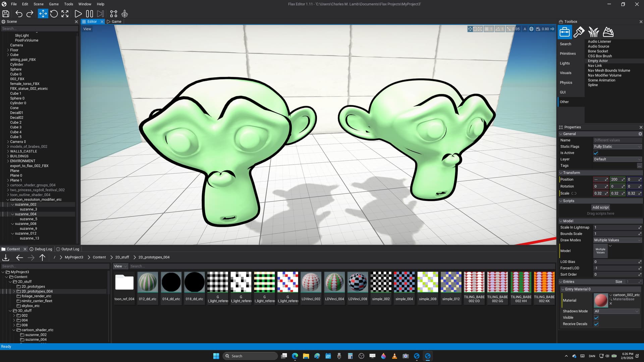Click the Add script button
Screen dimensions: 644x362
600,207
